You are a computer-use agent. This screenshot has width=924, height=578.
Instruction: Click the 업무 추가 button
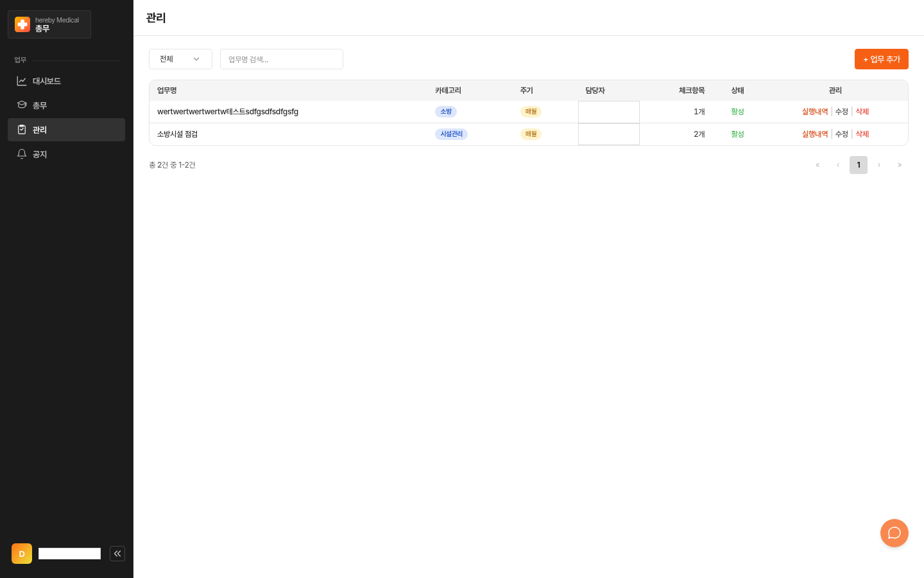click(882, 59)
